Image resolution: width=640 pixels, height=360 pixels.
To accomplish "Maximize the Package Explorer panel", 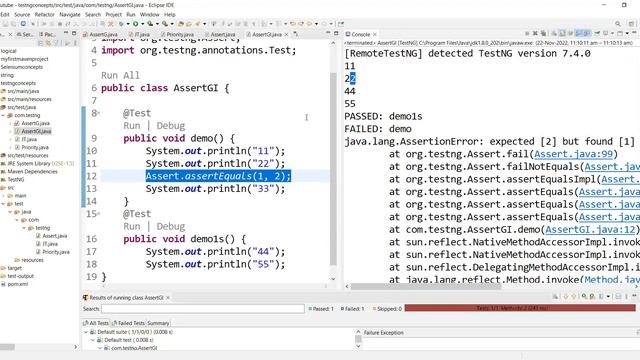I will [74, 34].
